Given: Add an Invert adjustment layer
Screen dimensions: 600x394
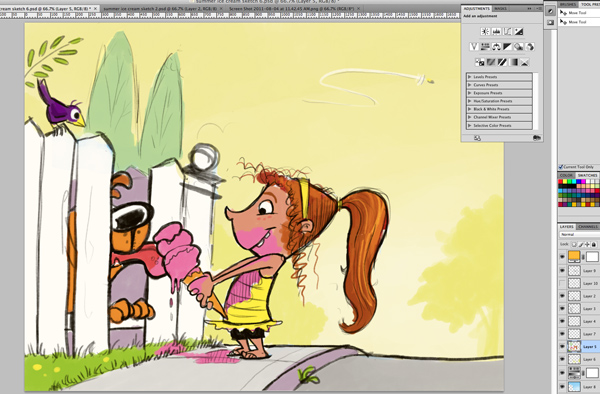Looking at the screenshot, I should (x=480, y=62).
